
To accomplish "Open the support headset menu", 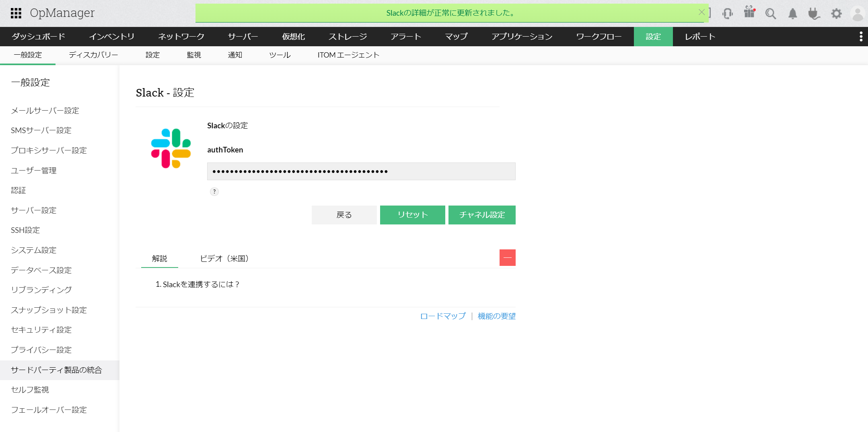I will click(x=727, y=13).
